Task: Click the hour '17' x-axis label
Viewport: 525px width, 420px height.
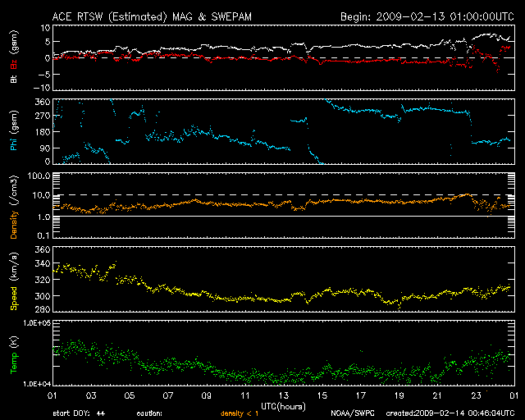Action: point(361,396)
